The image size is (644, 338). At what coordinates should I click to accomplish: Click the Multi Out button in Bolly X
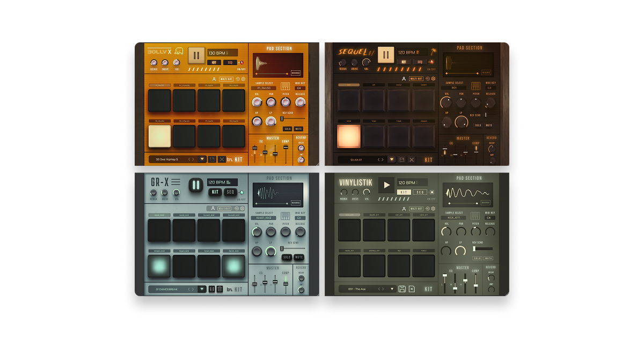coord(226,79)
